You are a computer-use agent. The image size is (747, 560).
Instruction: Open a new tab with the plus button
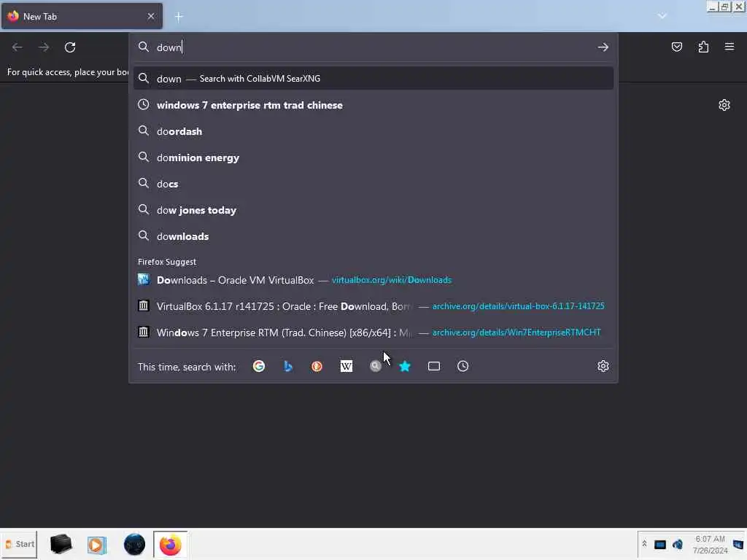coord(179,17)
